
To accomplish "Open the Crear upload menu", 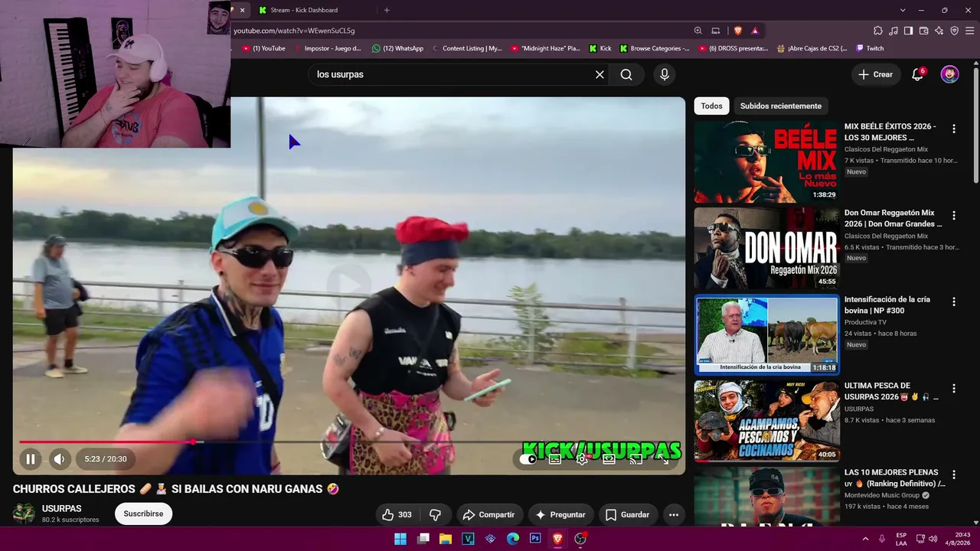I will [876, 74].
